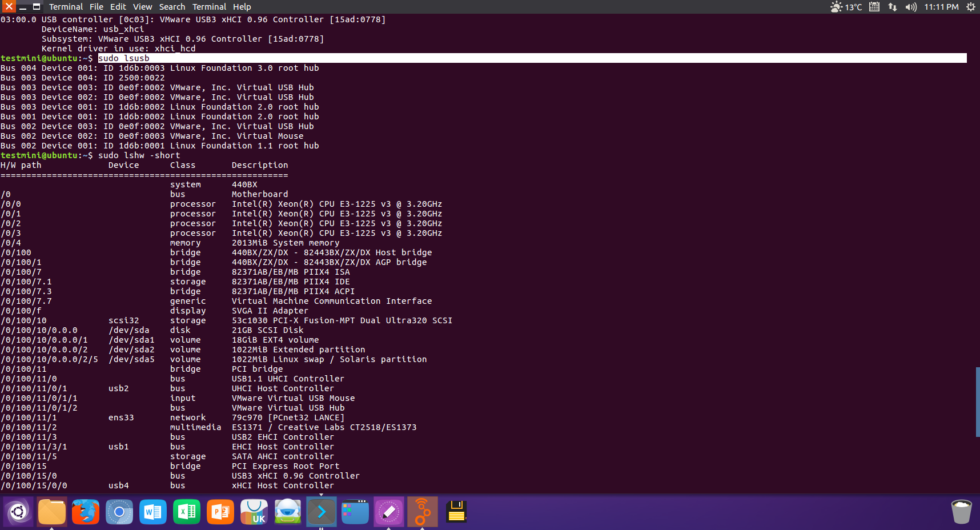Open the View menu

pyautogui.click(x=143, y=7)
